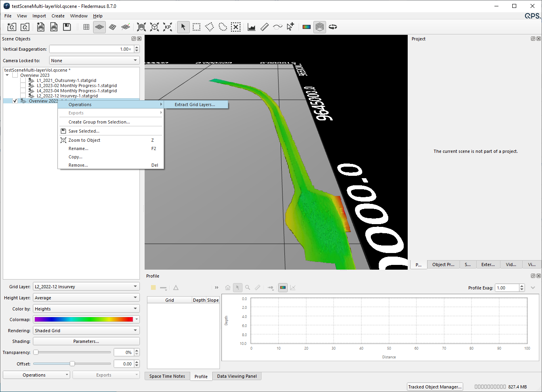This screenshot has width=542, height=392.
Task: Select the Measure tool in the toolbar
Action: pyautogui.click(x=264, y=27)
